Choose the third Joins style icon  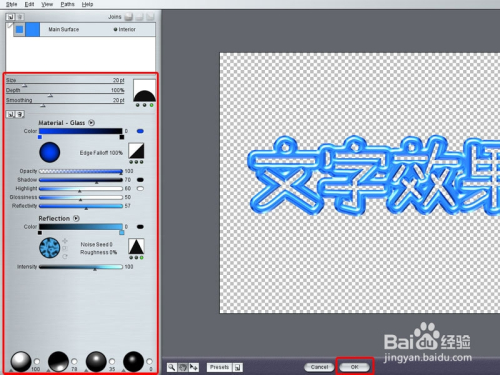pos(150,16)
